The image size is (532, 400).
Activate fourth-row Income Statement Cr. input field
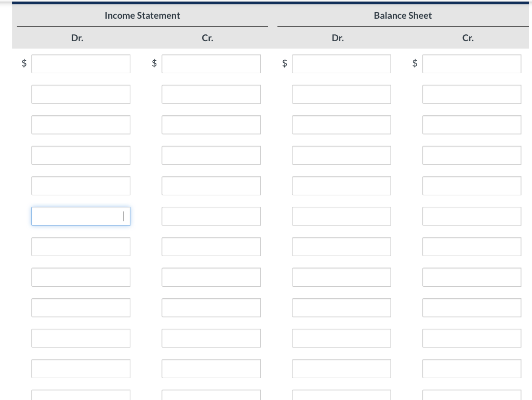click(x=211, y=155)
